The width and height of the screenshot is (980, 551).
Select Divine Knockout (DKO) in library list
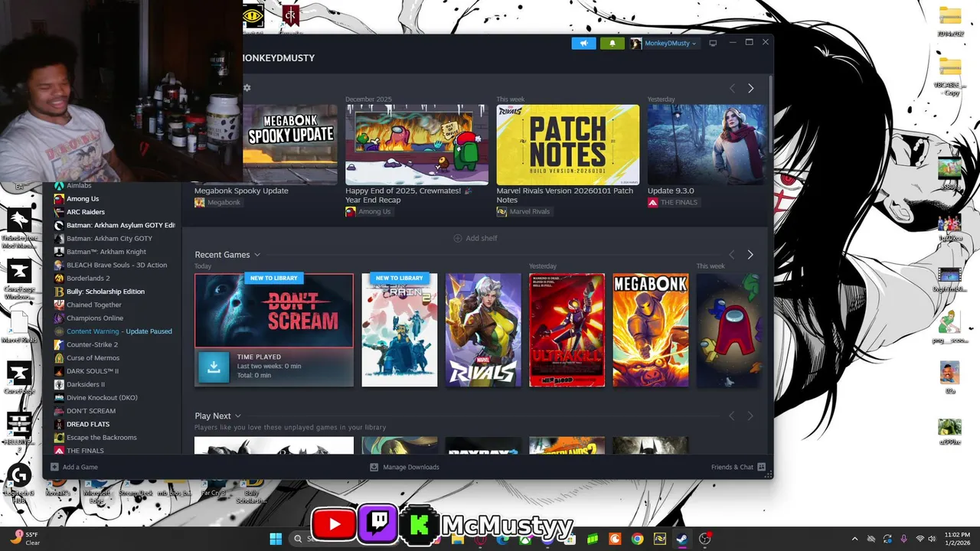point(102,398)
